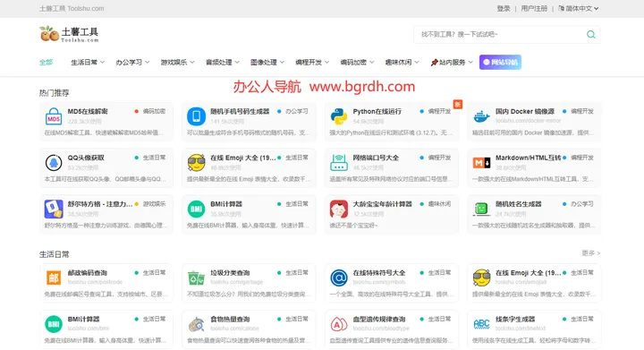Image resolution: width=644 pixels, height=350 pixels.
Task: Click the 邮政编码查询 orange icon
Action: 54,277
